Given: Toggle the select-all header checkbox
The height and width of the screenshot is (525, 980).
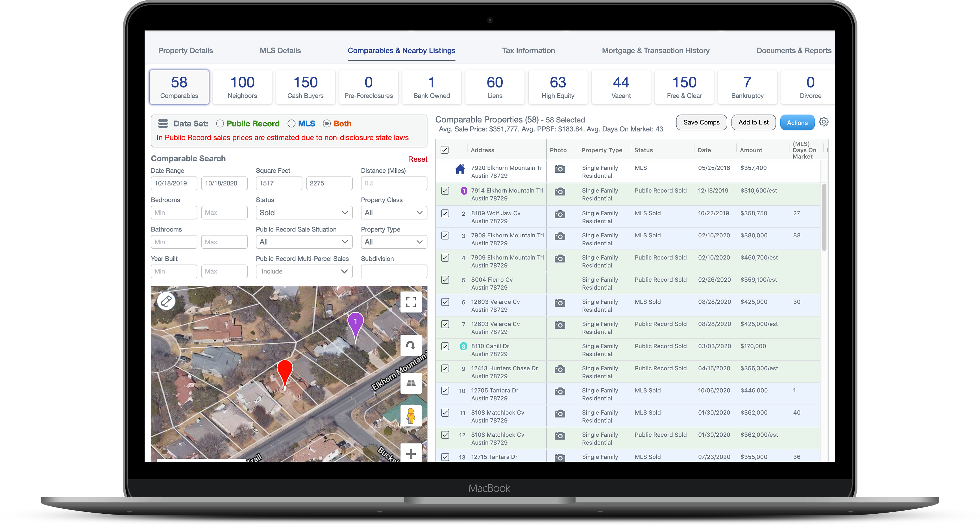Looking at the screenshot, I should tap(444, 150).
